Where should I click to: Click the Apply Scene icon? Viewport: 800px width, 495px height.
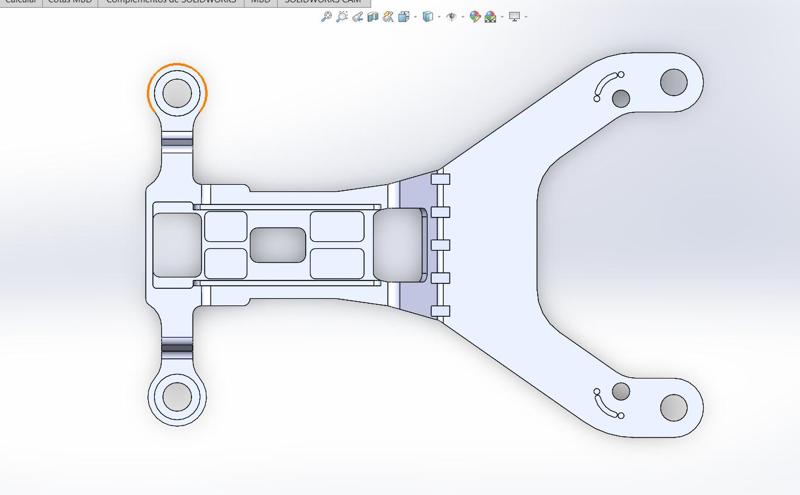click(x=491, y=17)
